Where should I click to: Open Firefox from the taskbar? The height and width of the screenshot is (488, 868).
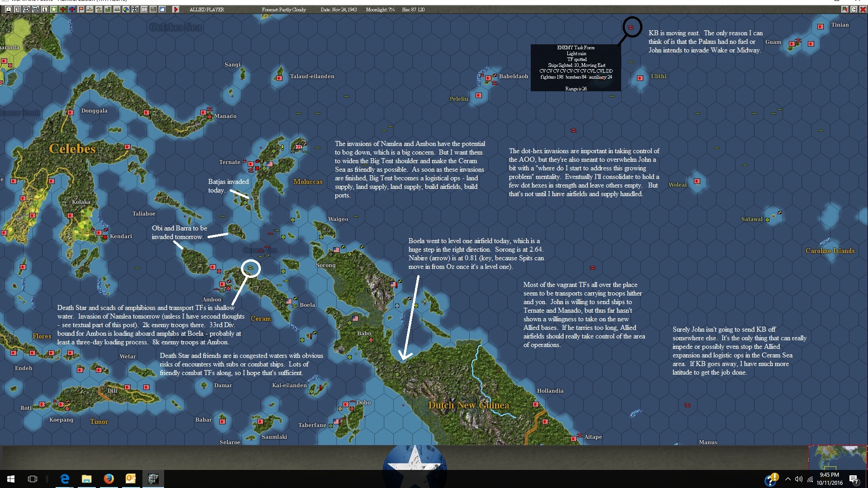[x=109, y=479]
